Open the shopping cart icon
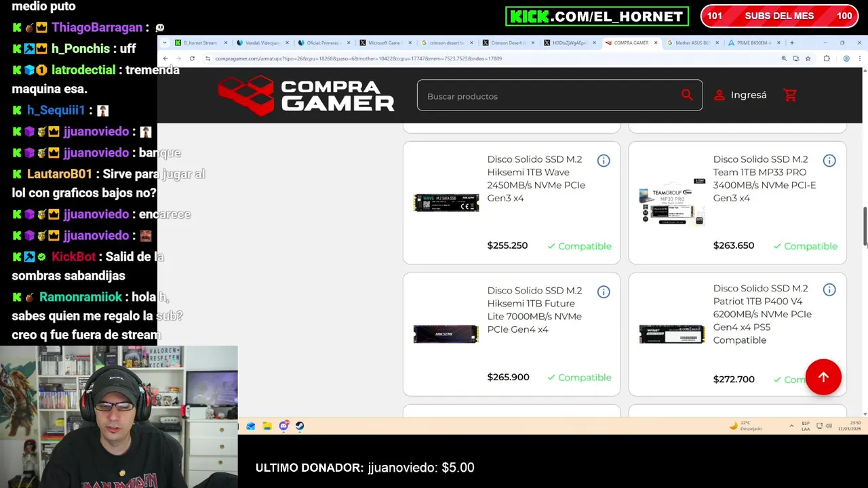The height and width of the screenshot is (488, 868). (790, 96)
